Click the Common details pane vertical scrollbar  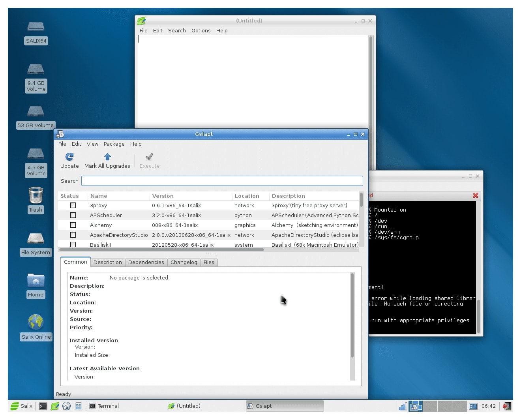[352, 316]
